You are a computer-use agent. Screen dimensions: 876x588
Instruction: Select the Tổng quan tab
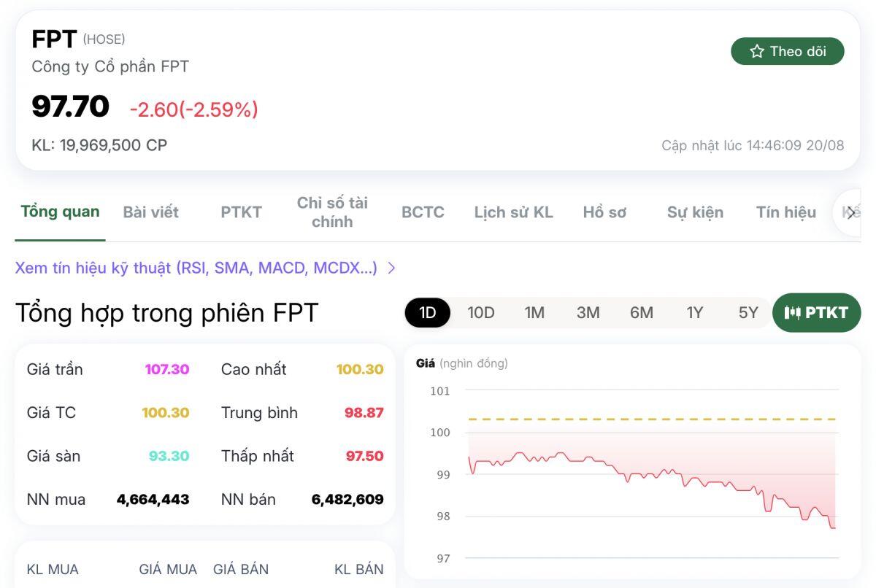click(x=59, y=211)
